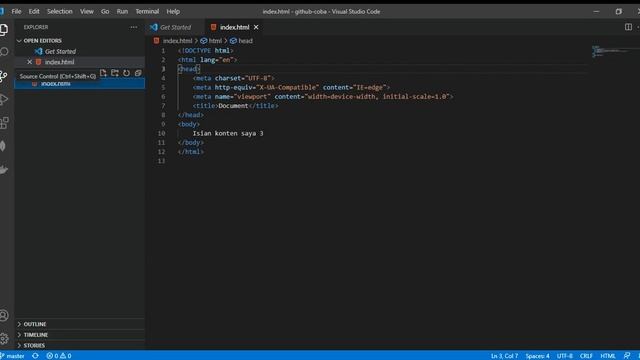Close the index.html editor tab
Image resolution: width=640 pixels, height=360 pixels.
point(256,27)
